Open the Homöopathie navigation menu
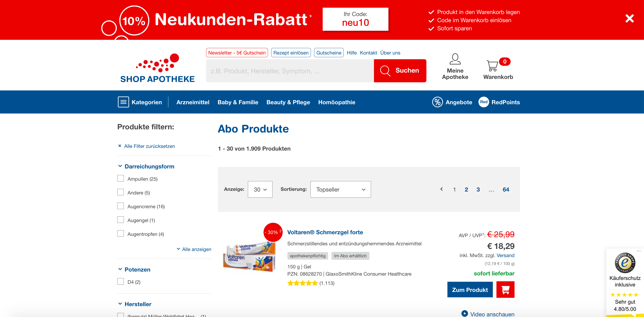The height and width of the screenshot is (317, 644). 336,102
